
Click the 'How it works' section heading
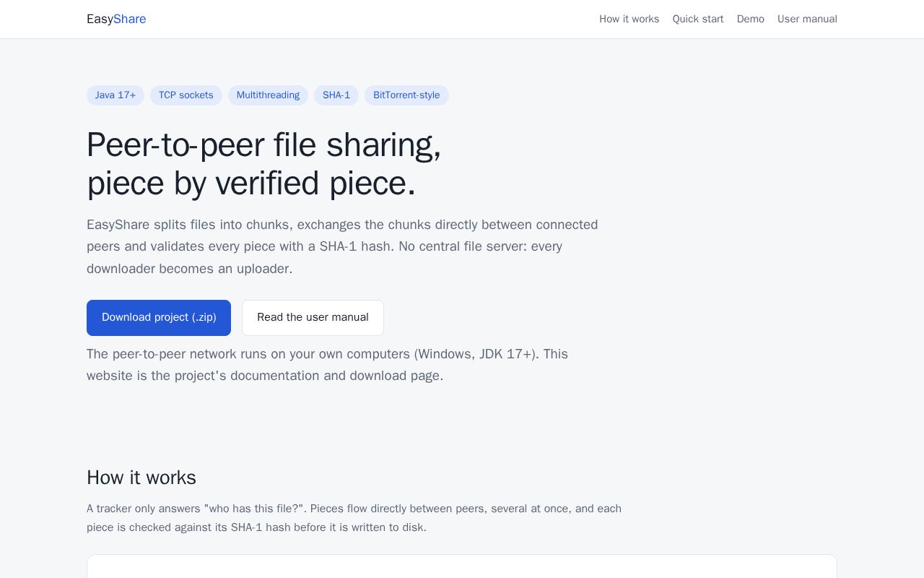tap(141, 478)
